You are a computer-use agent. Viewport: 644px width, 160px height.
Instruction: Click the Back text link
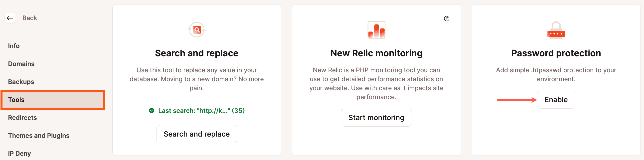(x=30, y=18)
